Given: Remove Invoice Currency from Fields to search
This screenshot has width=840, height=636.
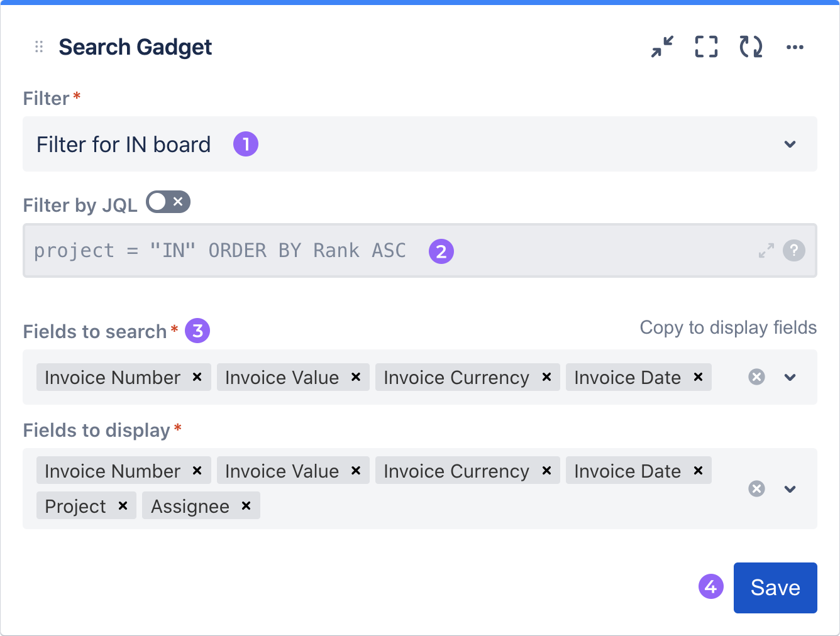Looking at the screenshot, I should click(x=546, y=377).
